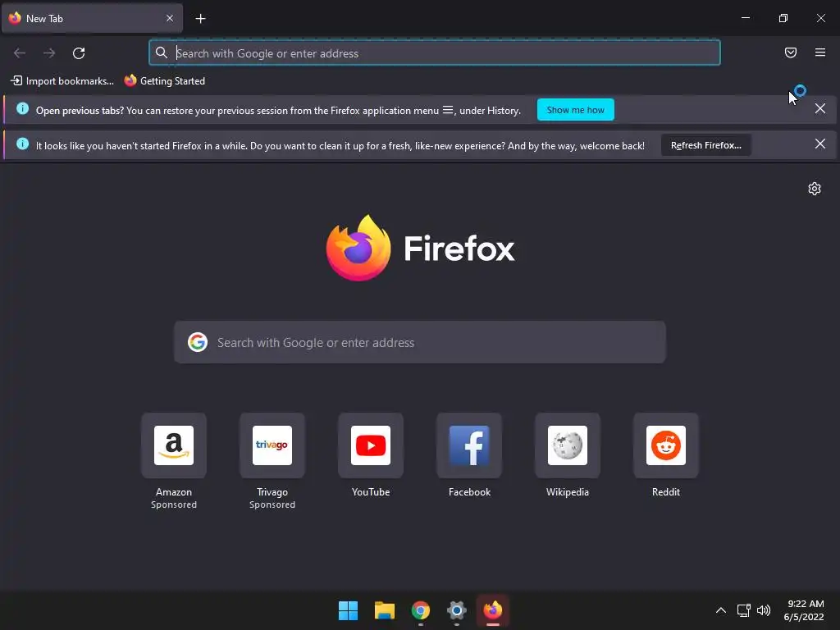Viewport: 840px width, 630px height.
Task: Switch to Google Chrome in taskbar
Action: click(x=421, y=610)
